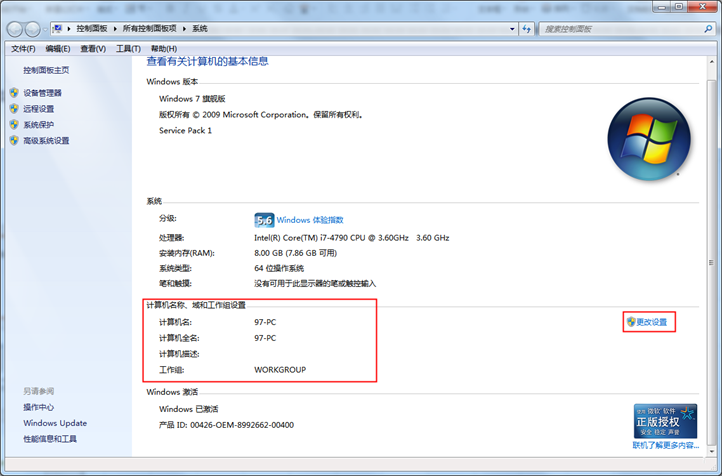Click WORKGROUP workgroup value

[280, 370]
